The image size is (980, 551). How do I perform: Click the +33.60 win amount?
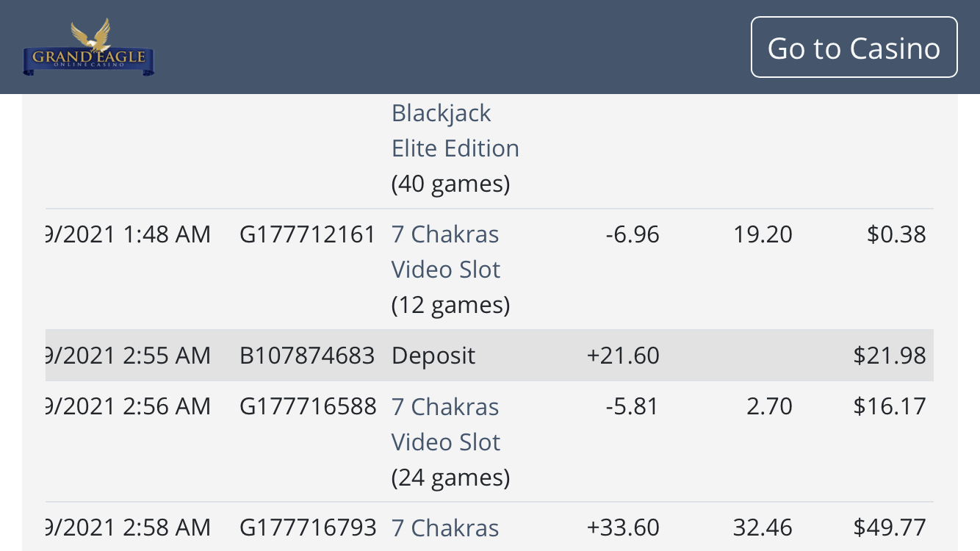(623, 527)
